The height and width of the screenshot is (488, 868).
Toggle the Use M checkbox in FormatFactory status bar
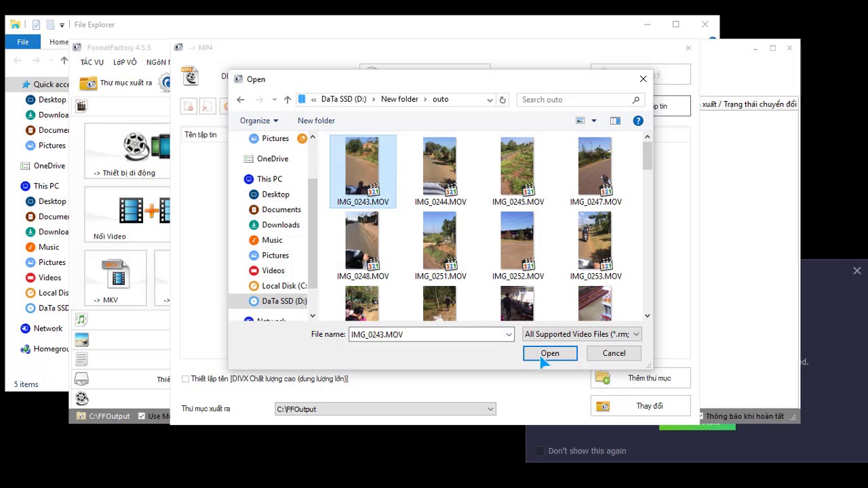click(142, 416)
